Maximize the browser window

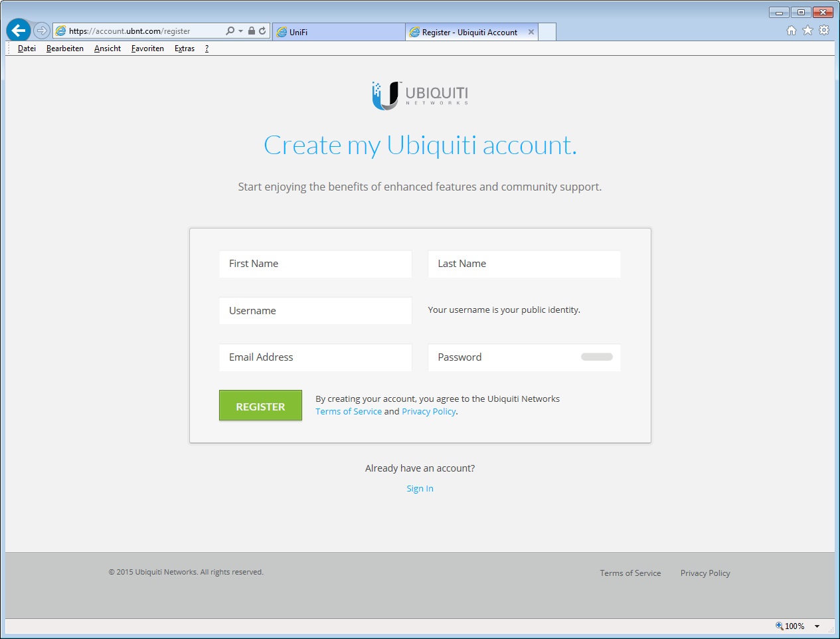[x=801, y=12]
